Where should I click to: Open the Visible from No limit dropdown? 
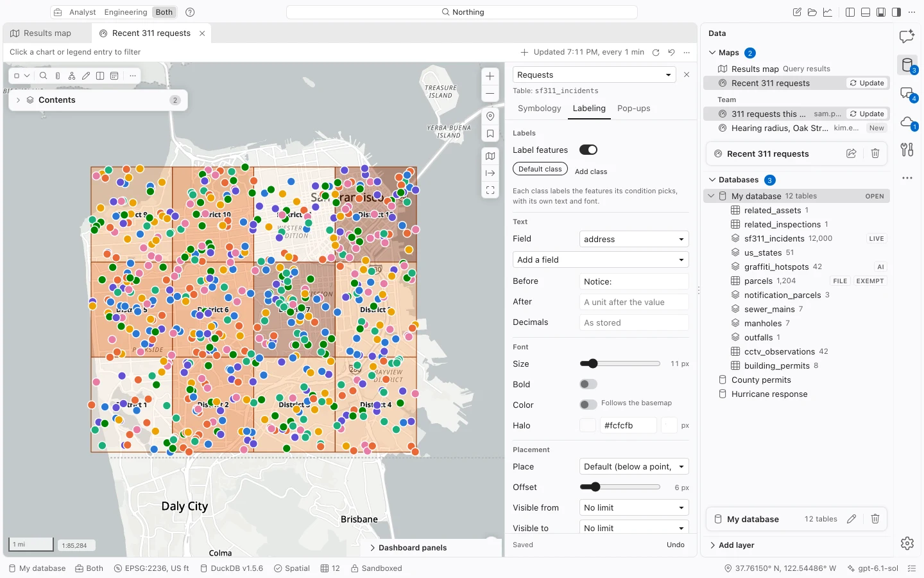pos(634,507)
